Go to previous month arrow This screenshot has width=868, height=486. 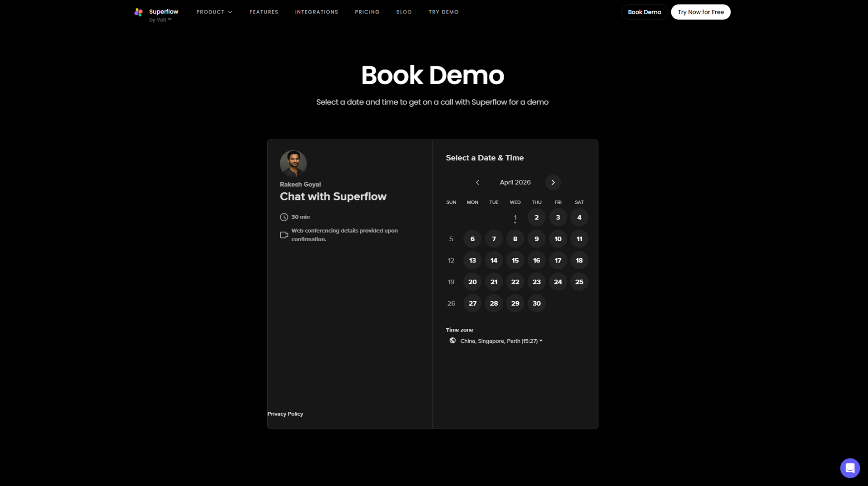click(x=477, y=182)
